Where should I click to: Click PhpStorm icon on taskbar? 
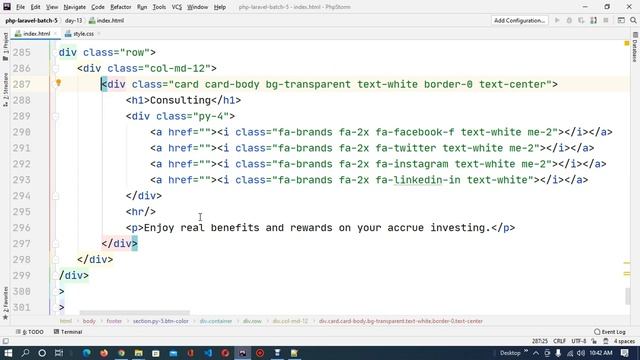click(x=243, y=353)
